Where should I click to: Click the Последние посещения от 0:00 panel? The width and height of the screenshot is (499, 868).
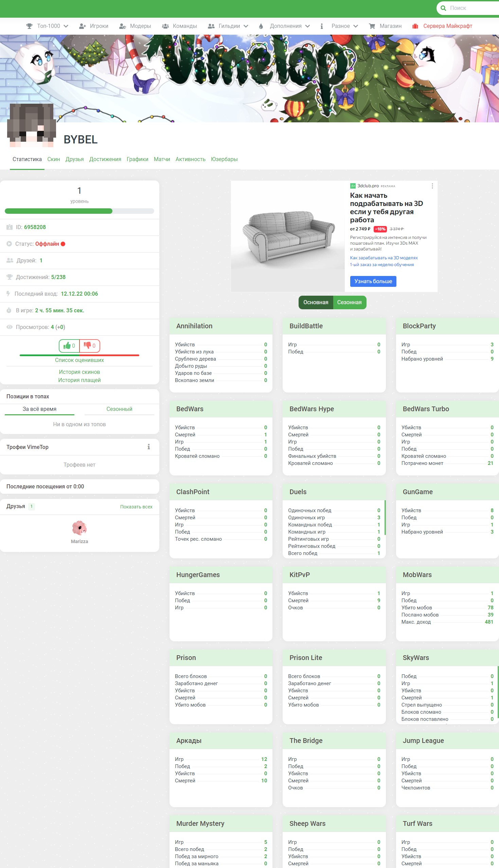[79, 486]
